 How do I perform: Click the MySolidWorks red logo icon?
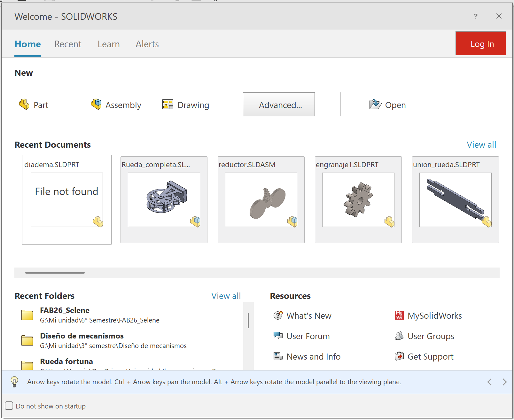tap(399, 315)
